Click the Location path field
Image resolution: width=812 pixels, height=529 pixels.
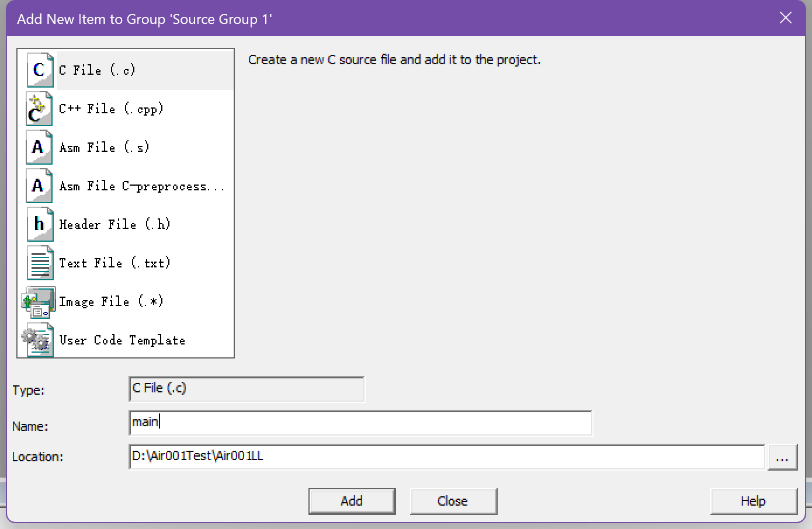(446, 457)
